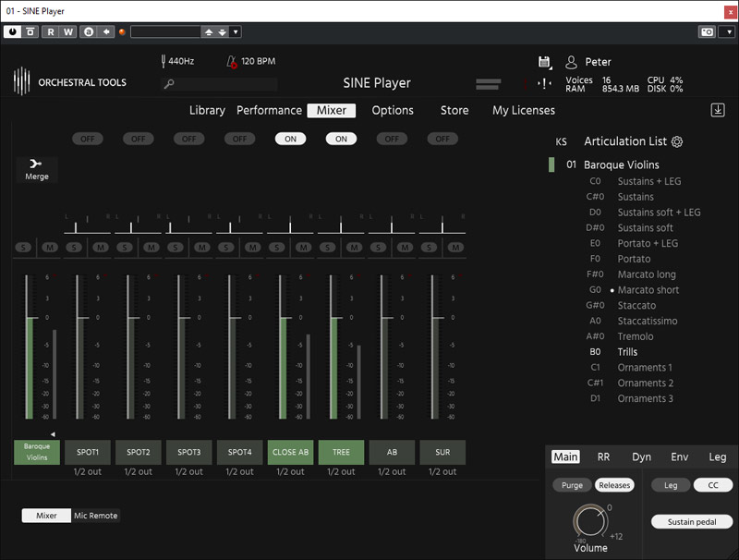Open the host preset dropdown arrow
Viewport: 739px width, 560px height.
[x=236, y=31]
